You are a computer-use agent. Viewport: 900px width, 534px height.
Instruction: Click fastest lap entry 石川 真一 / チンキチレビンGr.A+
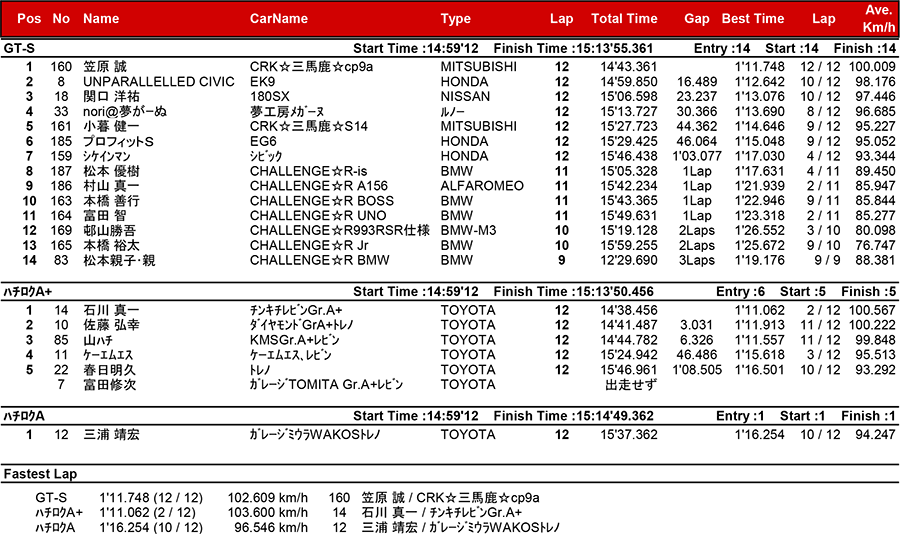click(x=442, y=512)
